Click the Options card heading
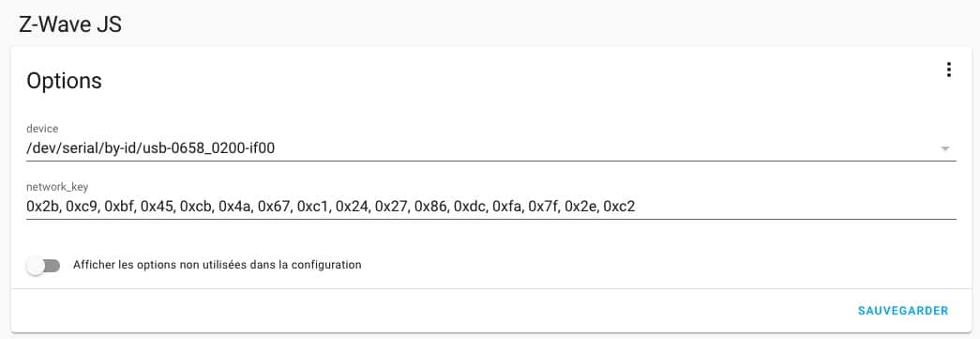The height and width of the screenshot is (339, 980). coord(64,81)
